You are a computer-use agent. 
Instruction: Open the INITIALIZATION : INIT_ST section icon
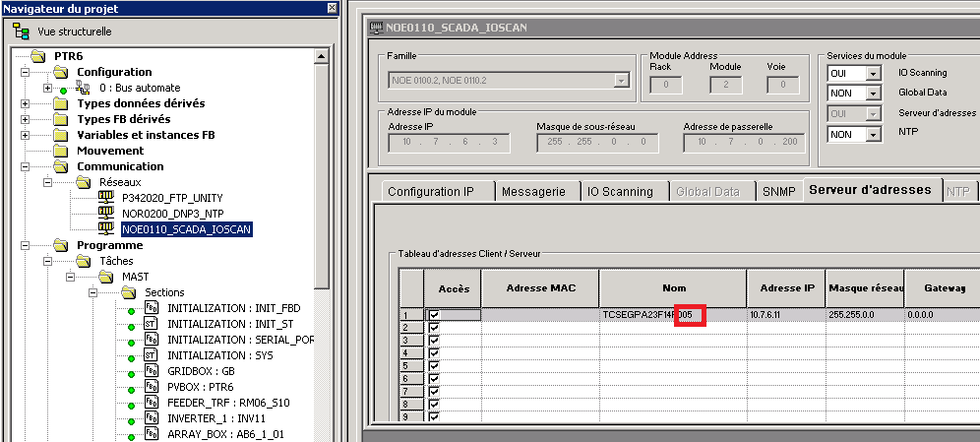pyautogui.click(x=152, y=324)
